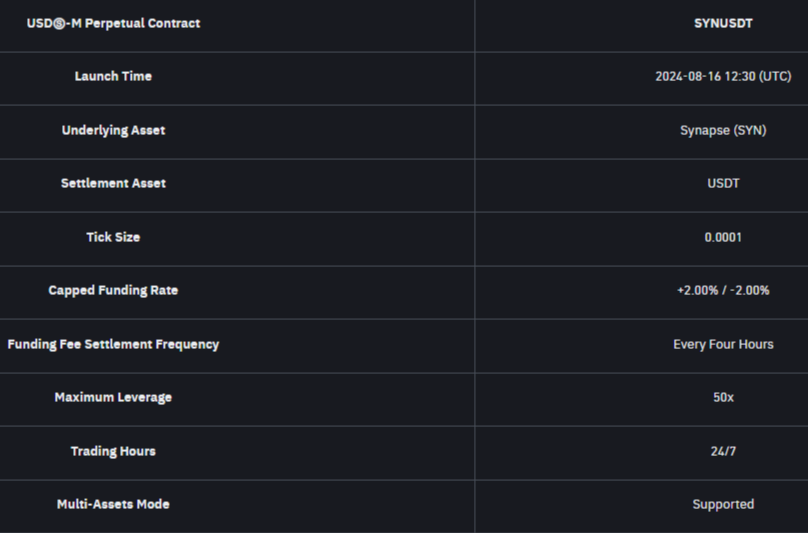Click the Launch Time label
The height and width of the screenshot is (533, 808).
[113, 76]
